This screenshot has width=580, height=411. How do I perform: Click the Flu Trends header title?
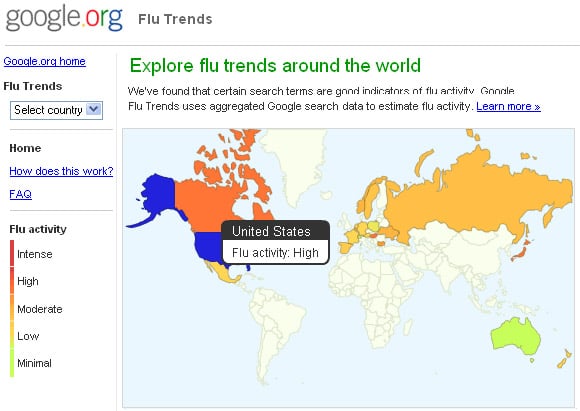175,19
